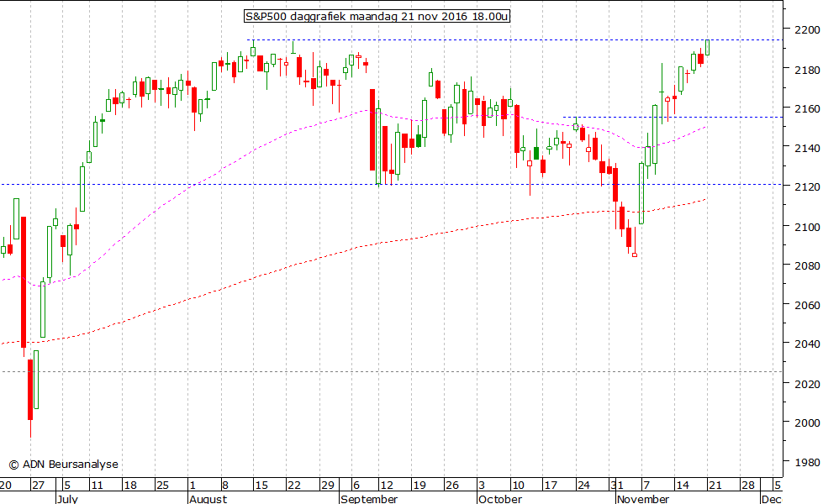Click the date label 29 in August
The height and width of the screenshot is (504, 823).
328,486
